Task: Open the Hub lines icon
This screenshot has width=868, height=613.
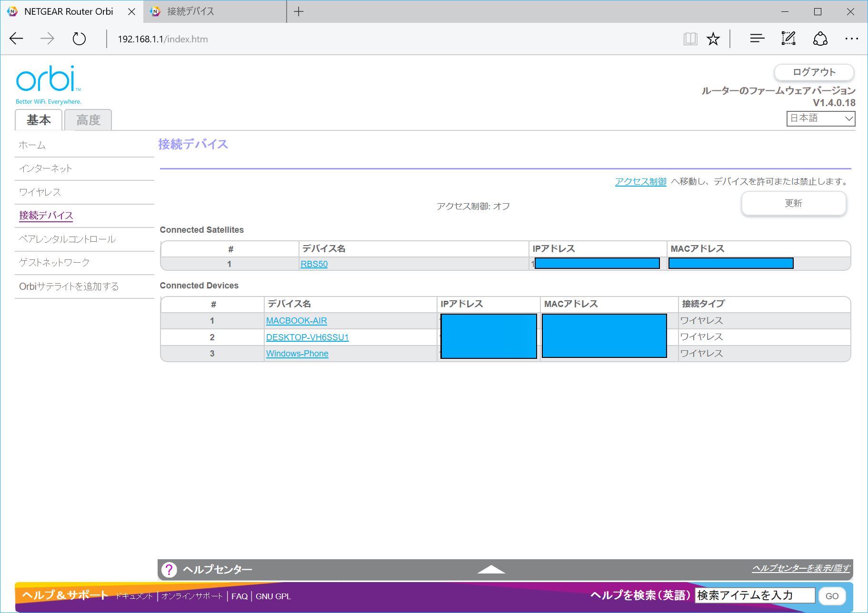Action: [757, 39]
